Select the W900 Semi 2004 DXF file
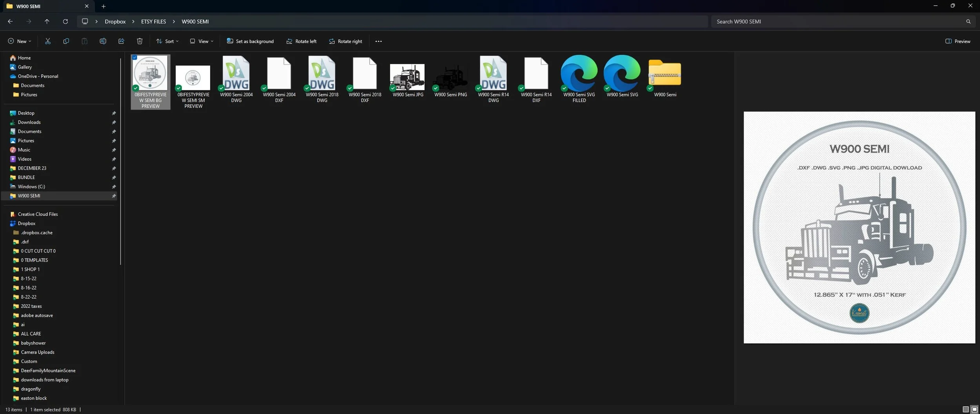 [279, 79]
